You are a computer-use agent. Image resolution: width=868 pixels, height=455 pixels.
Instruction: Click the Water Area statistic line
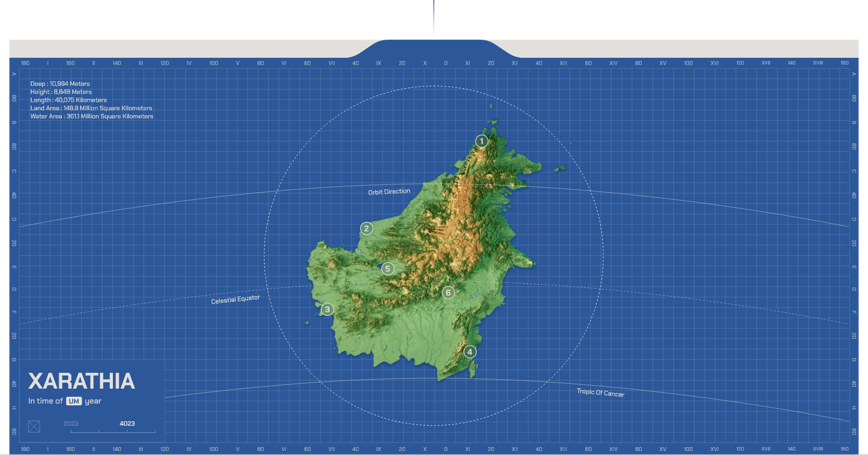tap(92, 116)
